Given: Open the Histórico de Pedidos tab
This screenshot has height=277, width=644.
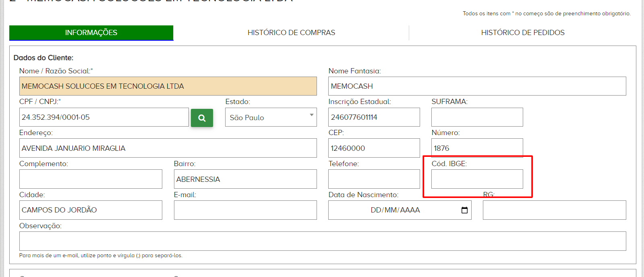Looking at the screenshot, I should point(522,33).
